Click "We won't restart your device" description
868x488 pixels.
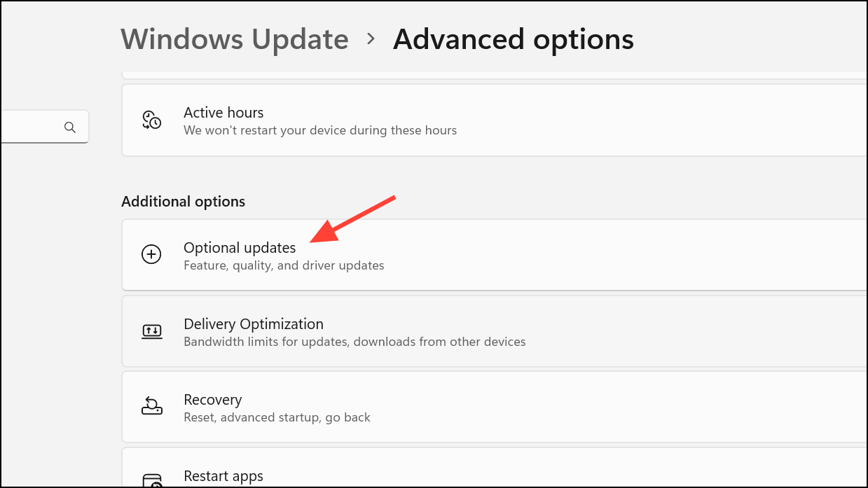(320, 130)
